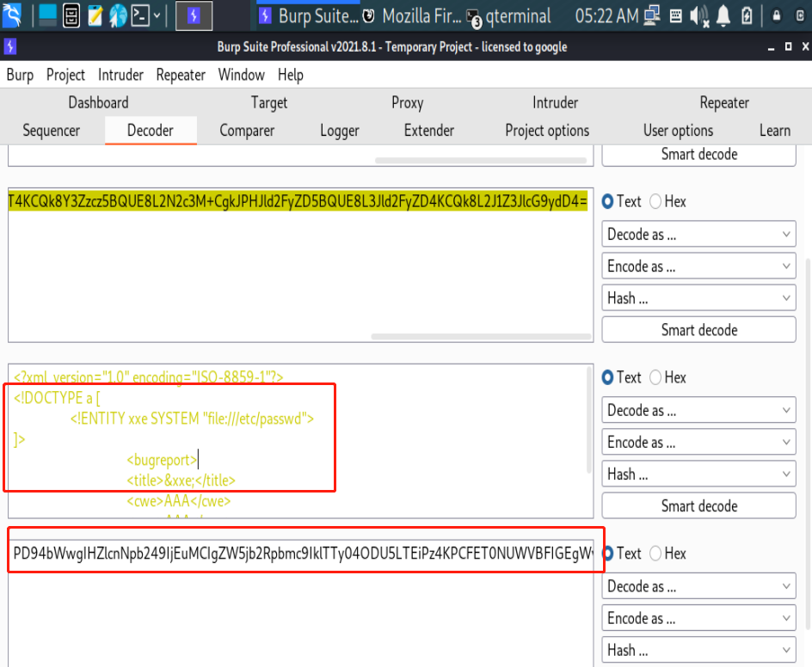Image resolution: width=812 pixels, height=667 pixels.
Task: Expand the terminal launcher dropdown arrow
Action: 157,16
